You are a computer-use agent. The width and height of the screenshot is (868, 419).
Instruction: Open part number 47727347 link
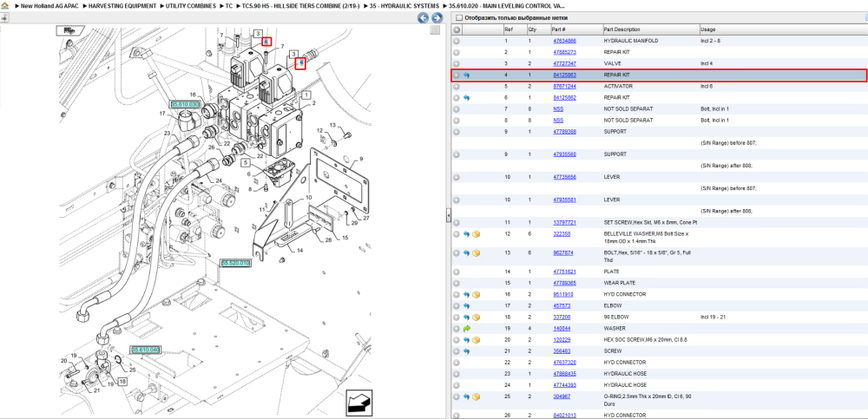click(x=565, y=63)
